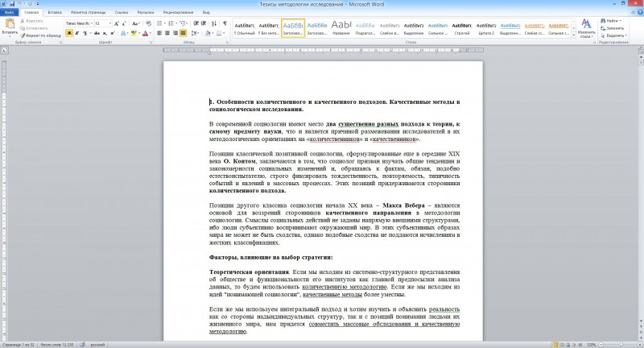Center the text alignment
The image size is (644, 348).
click(x=167, y=33)
